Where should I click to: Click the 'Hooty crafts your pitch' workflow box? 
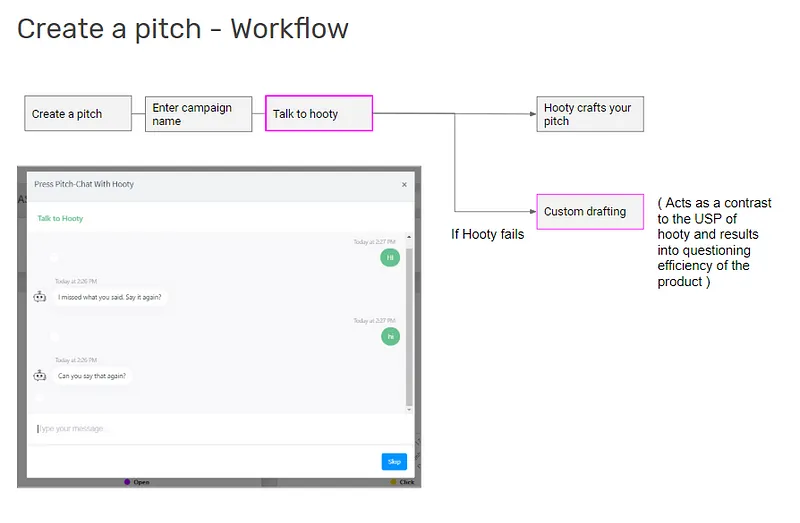point(590,114)
